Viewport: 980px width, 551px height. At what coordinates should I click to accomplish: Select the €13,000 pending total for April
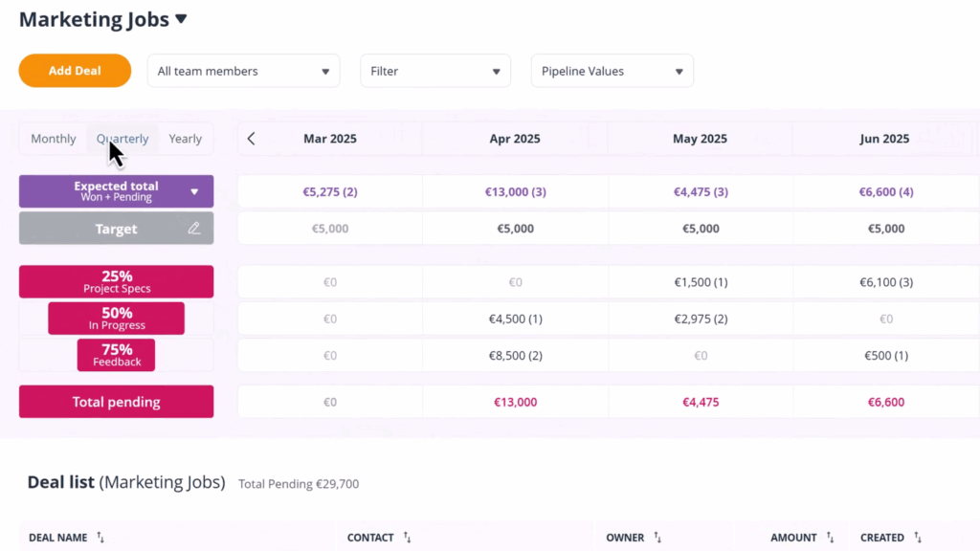click(515, 401)
